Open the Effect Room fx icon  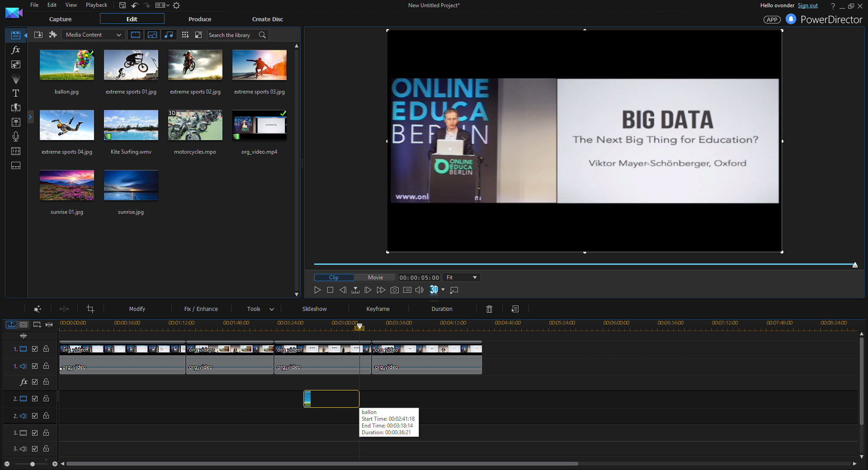pos(15,50)
